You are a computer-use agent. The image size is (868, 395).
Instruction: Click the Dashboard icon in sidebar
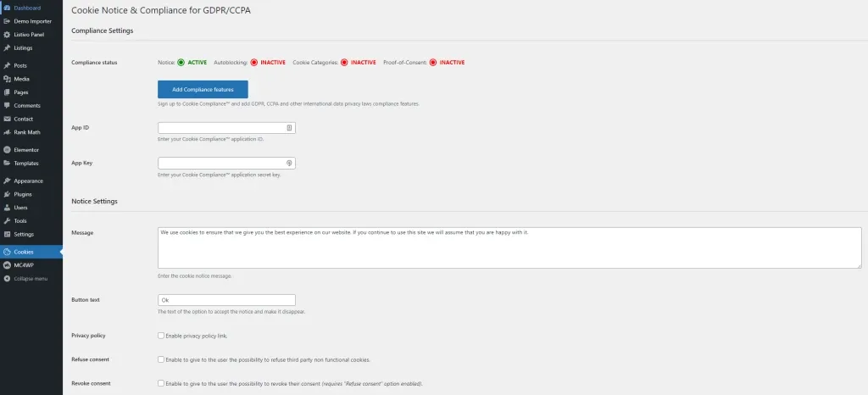tap(7, 8)
